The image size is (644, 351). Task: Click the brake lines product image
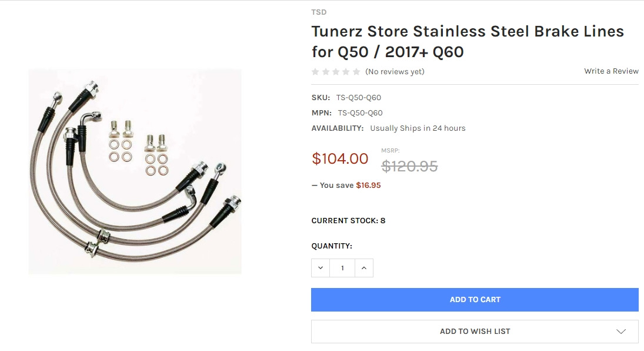135,171
